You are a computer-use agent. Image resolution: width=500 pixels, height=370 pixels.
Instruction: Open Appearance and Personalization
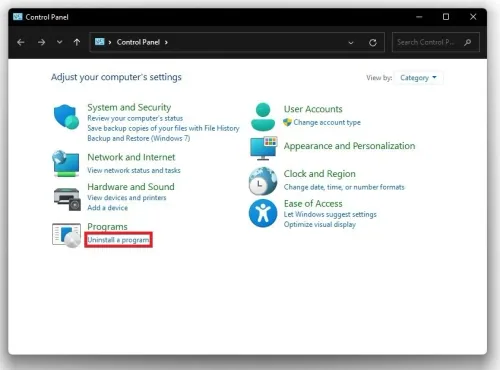tap(349, 146)
